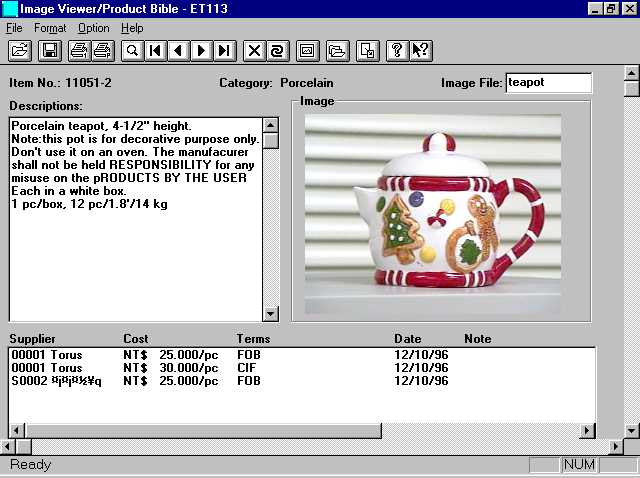Select the S0002 supplier row
Screen dimensions: 640x478
pyautogui.click(x=302, y=381)
